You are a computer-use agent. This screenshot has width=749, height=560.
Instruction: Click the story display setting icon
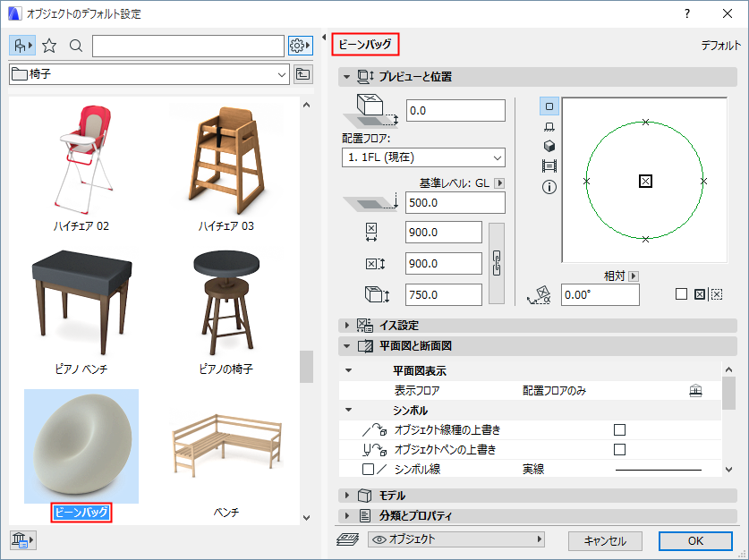[696, 391]
